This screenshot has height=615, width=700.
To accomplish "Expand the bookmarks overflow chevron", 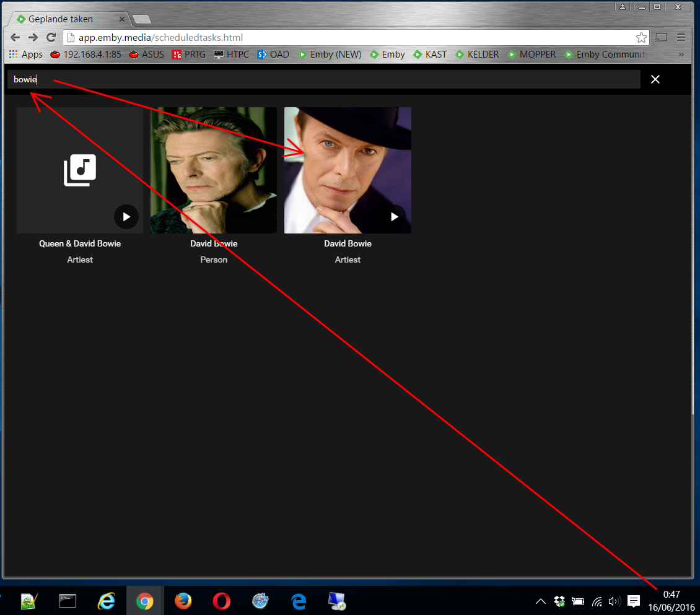I will pyautogui.click(x=681, y=55).
